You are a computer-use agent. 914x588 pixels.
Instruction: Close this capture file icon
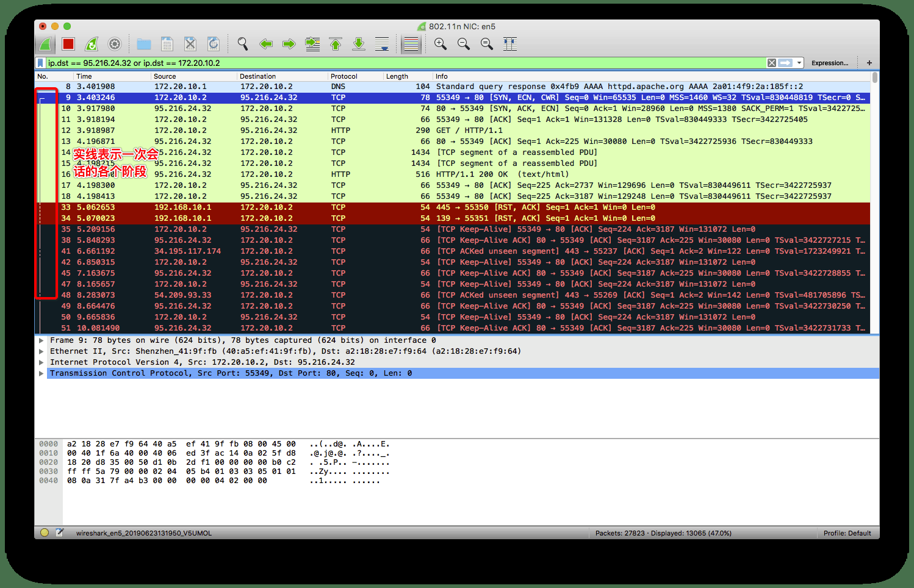pos(190,44)
